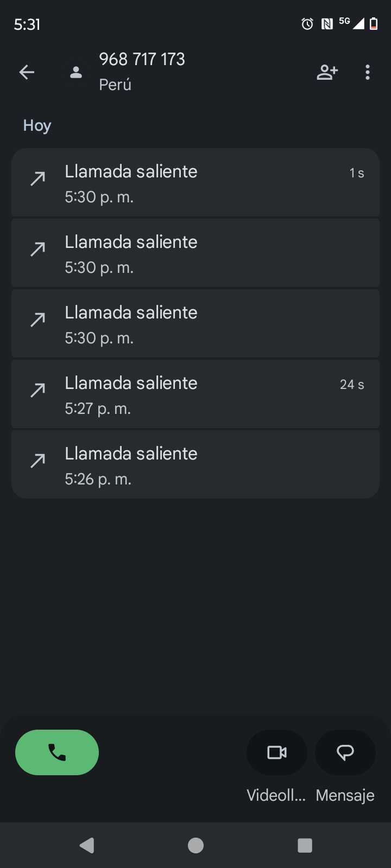The height and width of the screenshot is (868, 391).
Task: Tap outgoing arrow on 5:26 call
Action: (x=37, y=461)
